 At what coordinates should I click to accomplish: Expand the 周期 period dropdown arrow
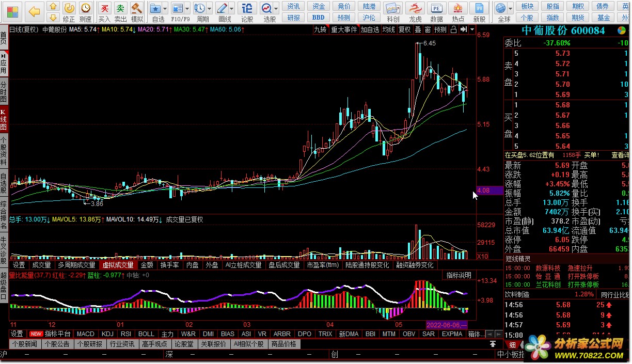(x=210, y=9)
